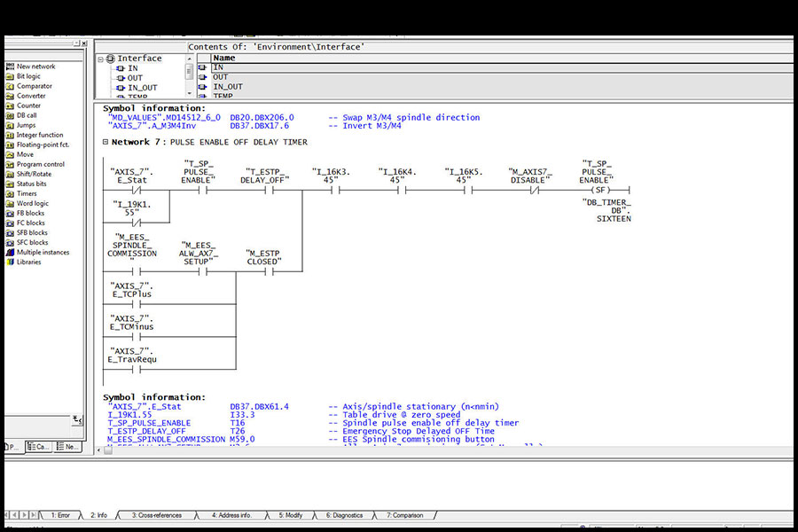The height and width of the screenshot is (532, 798).
Task: Open the Comparator folder icon
Action: (10, 86)
